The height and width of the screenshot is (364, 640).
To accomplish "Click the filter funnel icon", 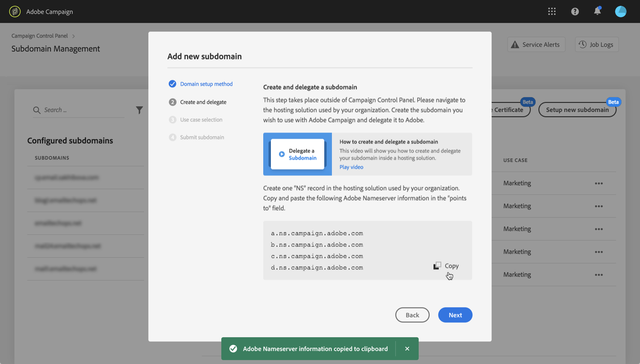I will tap(139, 110).
